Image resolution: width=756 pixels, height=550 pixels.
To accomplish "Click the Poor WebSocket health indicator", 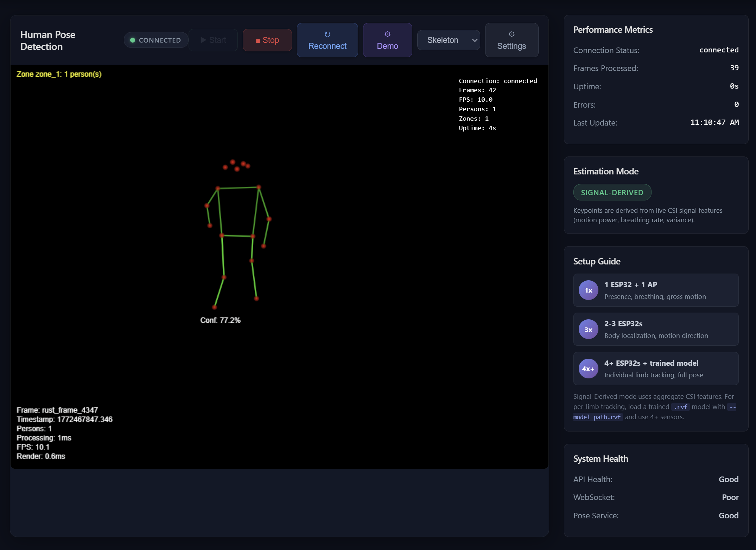I will pyautogui.click(x=730, y=497).
